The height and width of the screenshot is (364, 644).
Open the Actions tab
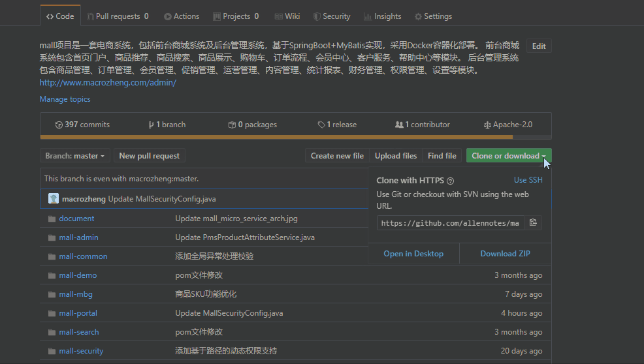click(x=182, y=16)
